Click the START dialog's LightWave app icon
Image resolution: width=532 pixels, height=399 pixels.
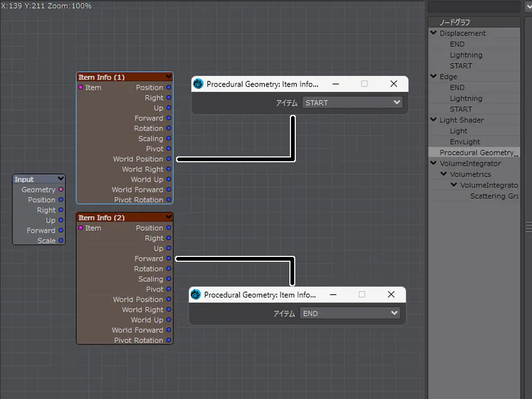[x=198, y=84]
